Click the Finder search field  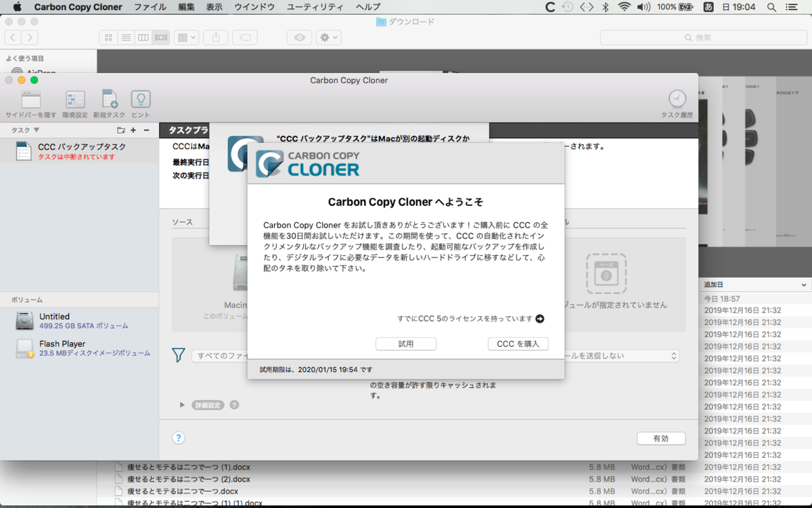[704, 37]
